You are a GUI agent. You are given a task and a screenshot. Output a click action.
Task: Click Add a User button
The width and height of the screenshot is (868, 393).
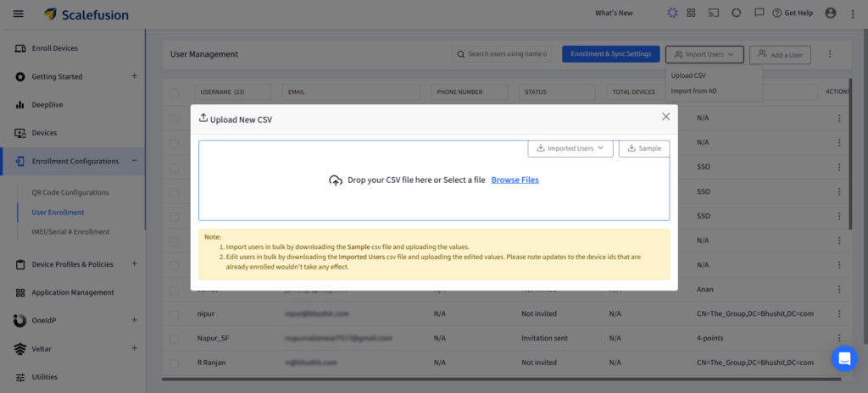click(780, 54)
